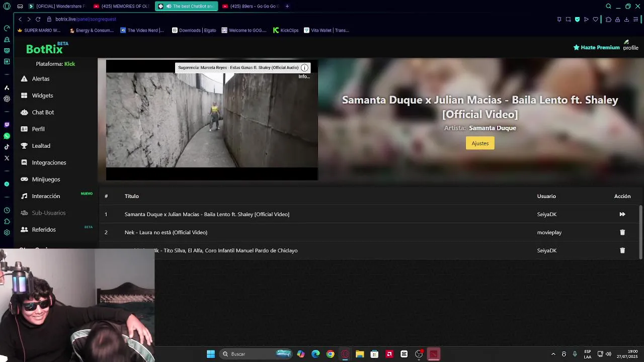This screenshot has width=644, height=362.
Task: Open Chrome from the taskbar
Action: tap(330, 354)
